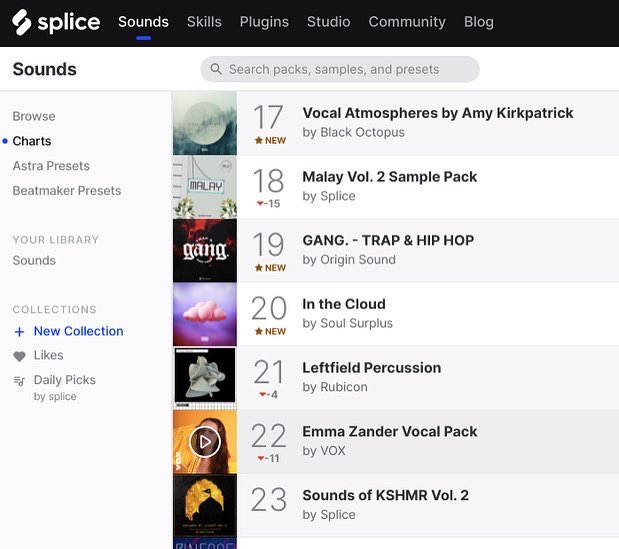The image size is (619, 549).
Task: Focus the search packs, samples, presets field
Action: click(x=340, y=69)
